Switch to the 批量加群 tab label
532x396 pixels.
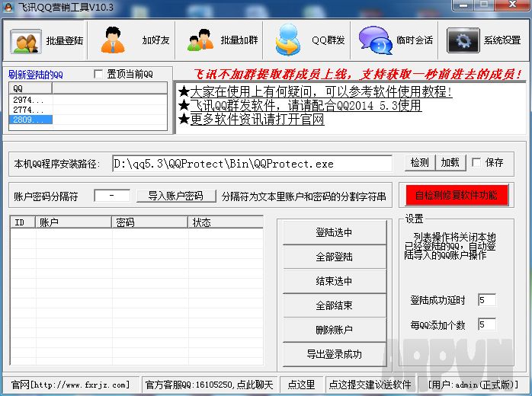tap(239, 40)
